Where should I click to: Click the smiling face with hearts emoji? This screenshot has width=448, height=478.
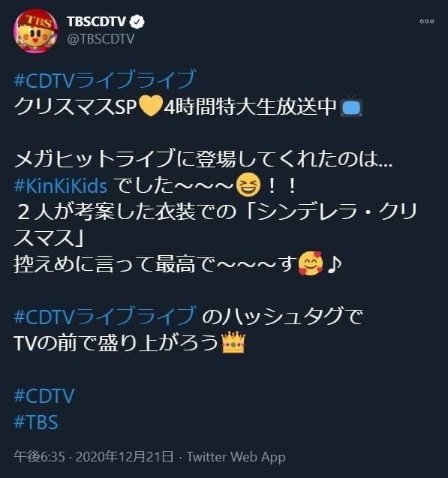pyautogui.click(x=311, y=263)
